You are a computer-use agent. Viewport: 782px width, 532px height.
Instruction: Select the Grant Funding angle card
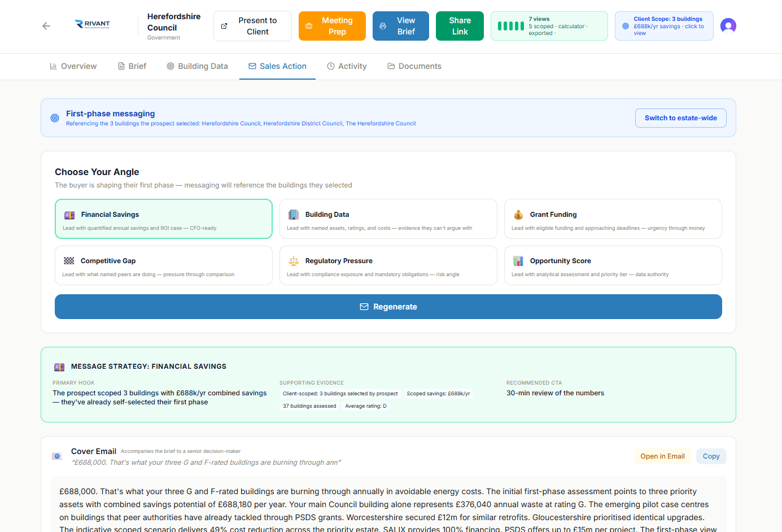tap(613, 219)
